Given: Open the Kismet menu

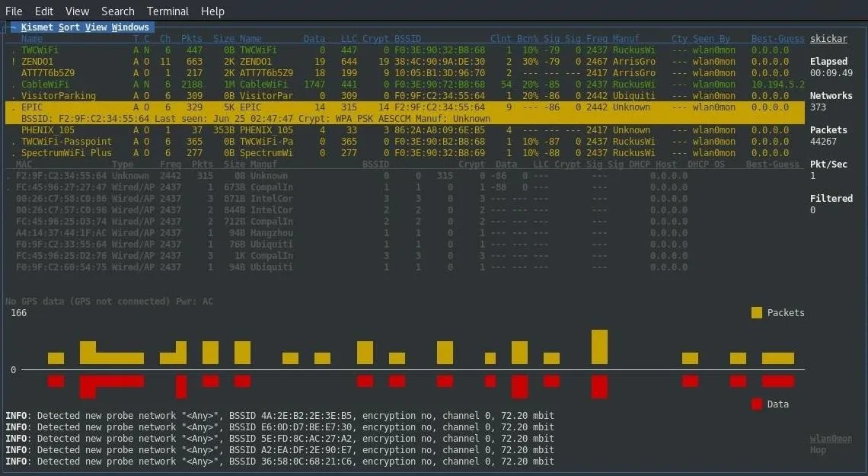Looking at the screenshot, I should click(37, 27).
